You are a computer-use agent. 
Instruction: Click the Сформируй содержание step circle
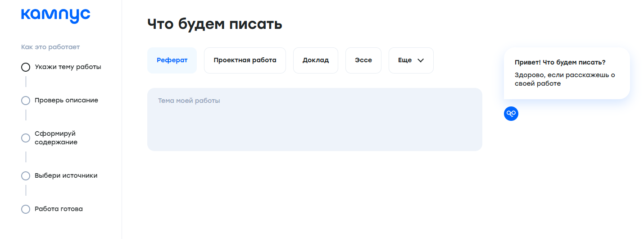[26, 138]
